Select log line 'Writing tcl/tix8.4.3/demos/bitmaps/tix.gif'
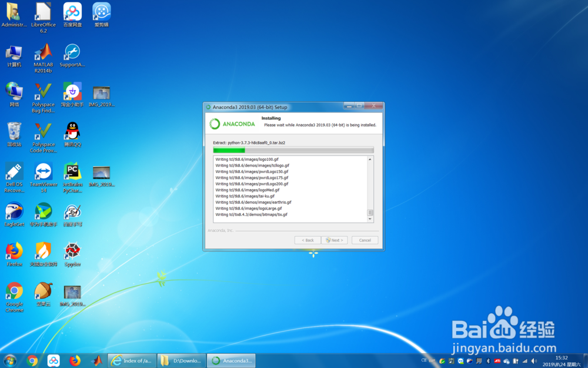Image resolution: width=588 pixels, height=368 pixels. pos(252,214)
